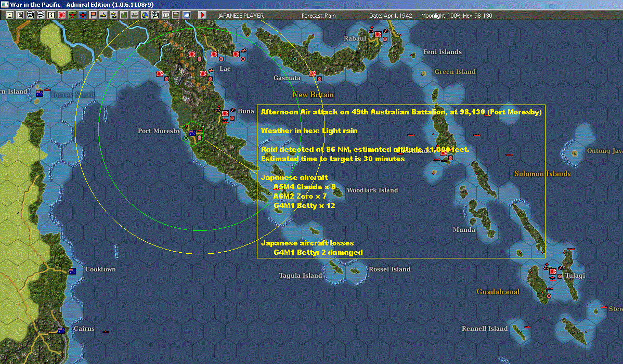623x364 pixels.
Task: Click the red anchor port icon at Rabaul
Action: pyautogui.click(x=371, y=30)
